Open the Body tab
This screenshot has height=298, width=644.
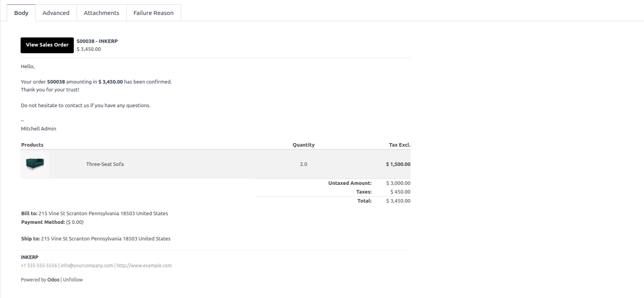(x=21, y=13)
